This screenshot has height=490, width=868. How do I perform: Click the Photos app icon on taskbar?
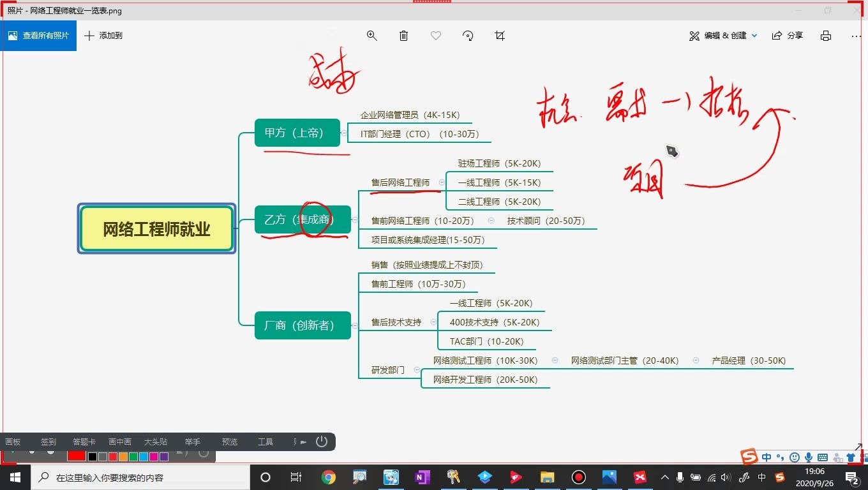coord(610,477)
